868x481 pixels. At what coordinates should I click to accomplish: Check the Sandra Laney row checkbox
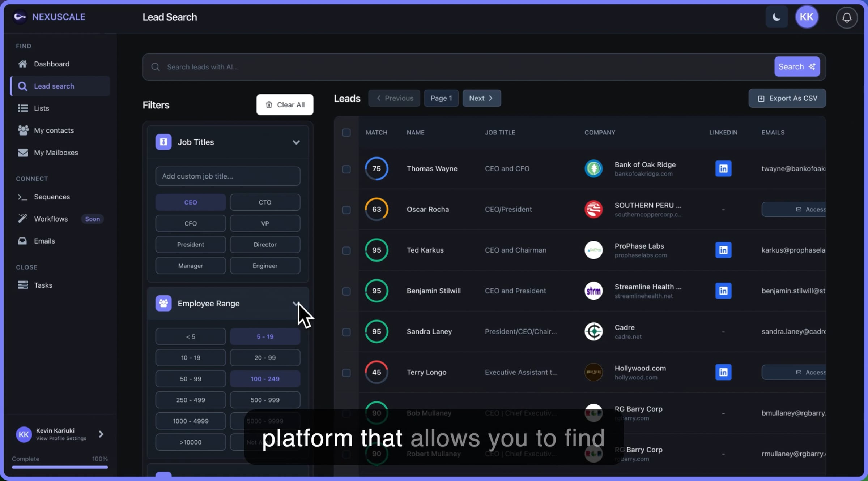pyautogui.click(x=346, y=332)
